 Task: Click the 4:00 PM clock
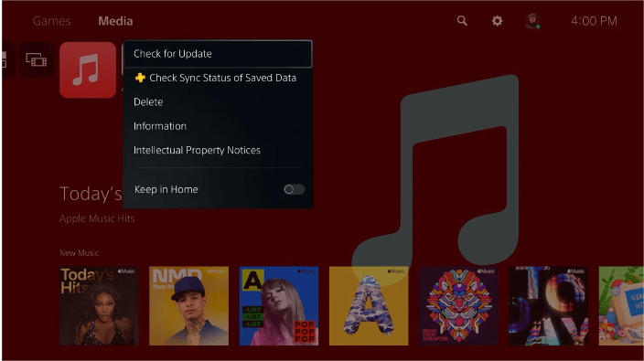pyautogui.click(x=594, y=21)
